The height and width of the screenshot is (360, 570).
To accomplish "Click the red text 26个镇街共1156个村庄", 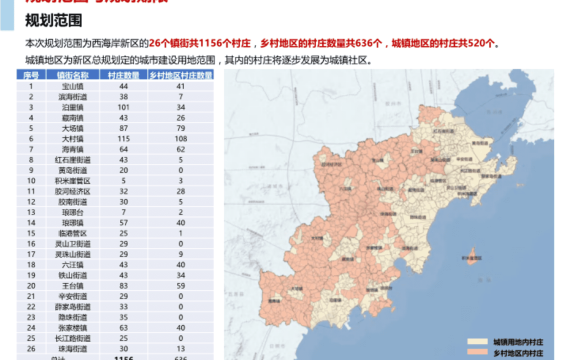I will point(200,43).
